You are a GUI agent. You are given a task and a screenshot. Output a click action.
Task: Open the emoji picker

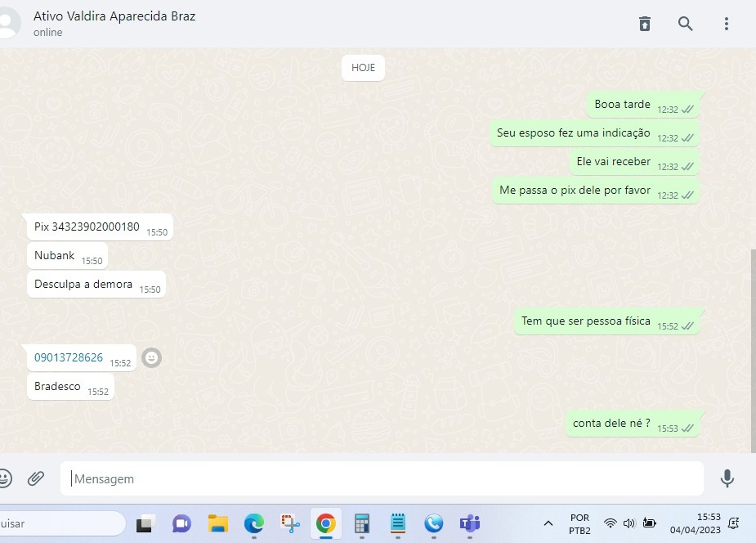4,478
